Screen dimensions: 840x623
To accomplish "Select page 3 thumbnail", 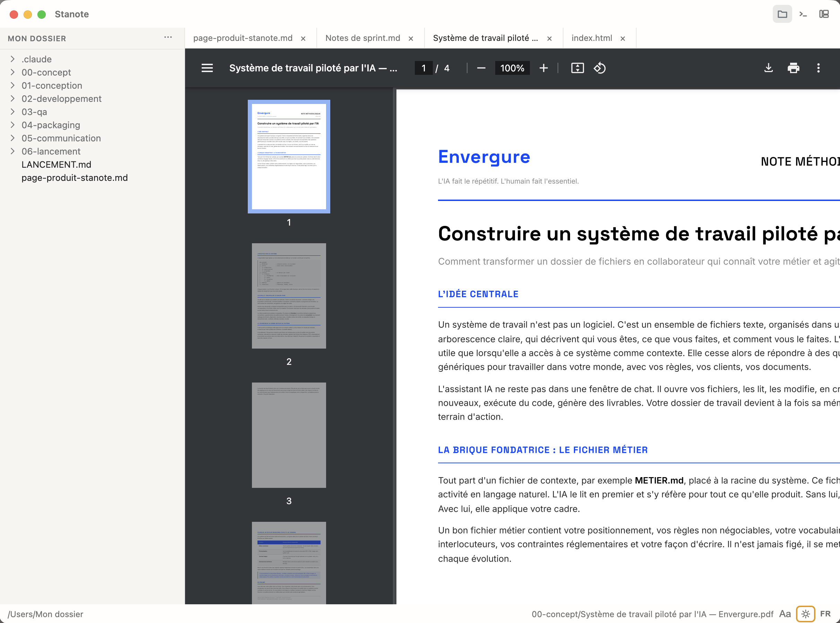I will pyautogui.click(x=289, y=435).
